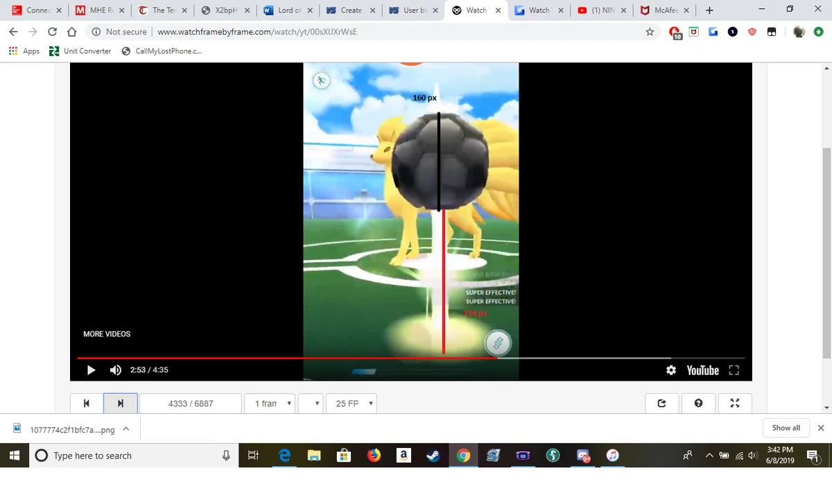Launch Firefox from taskbar
The width and height of the screenshot is (832, 504).
pos(374,455)
